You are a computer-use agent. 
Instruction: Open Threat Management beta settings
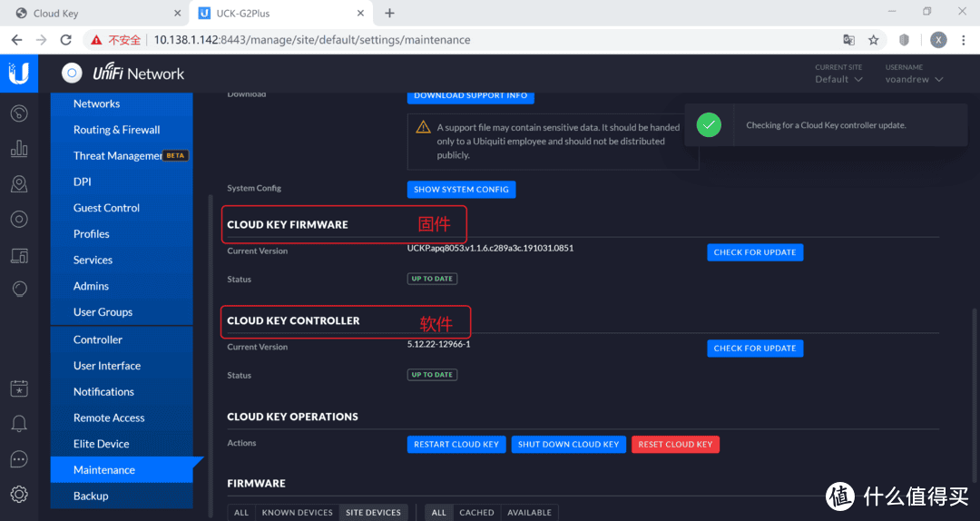[x=122, y=156]
